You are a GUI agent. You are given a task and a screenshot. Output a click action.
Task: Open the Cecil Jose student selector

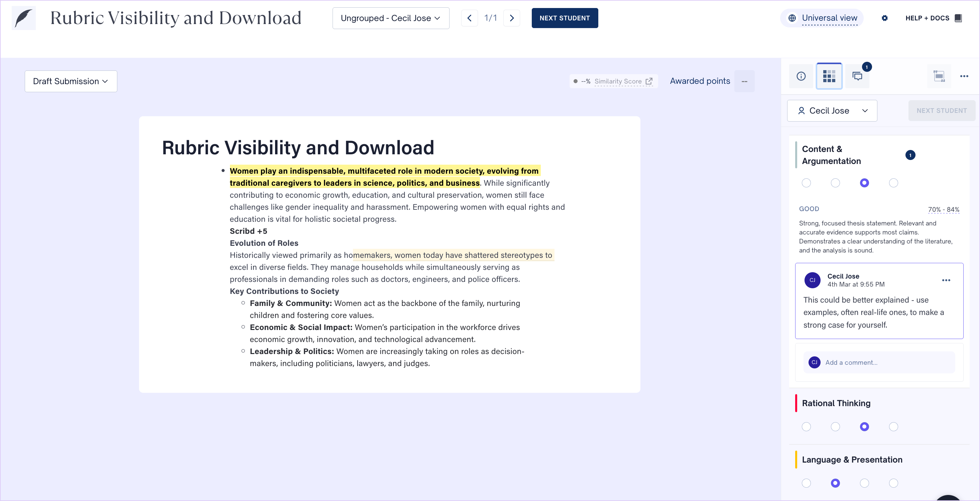pos(832,111)
